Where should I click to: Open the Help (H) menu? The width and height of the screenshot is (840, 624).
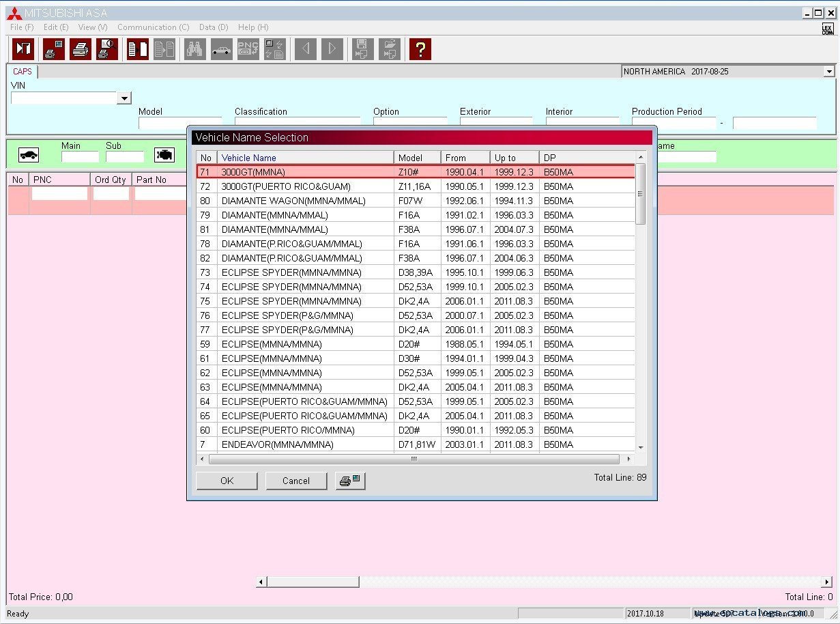click(253, 27)
